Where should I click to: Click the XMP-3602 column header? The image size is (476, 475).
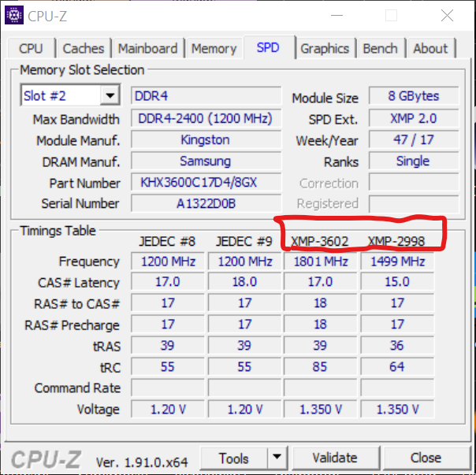pyautogui.click(x=320, y=242)
